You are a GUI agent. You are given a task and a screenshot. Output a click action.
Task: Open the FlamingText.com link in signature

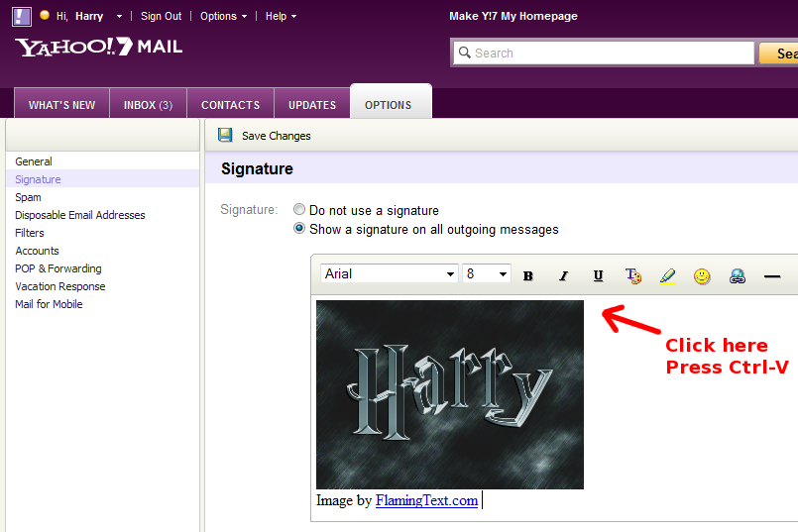(426, 500)
